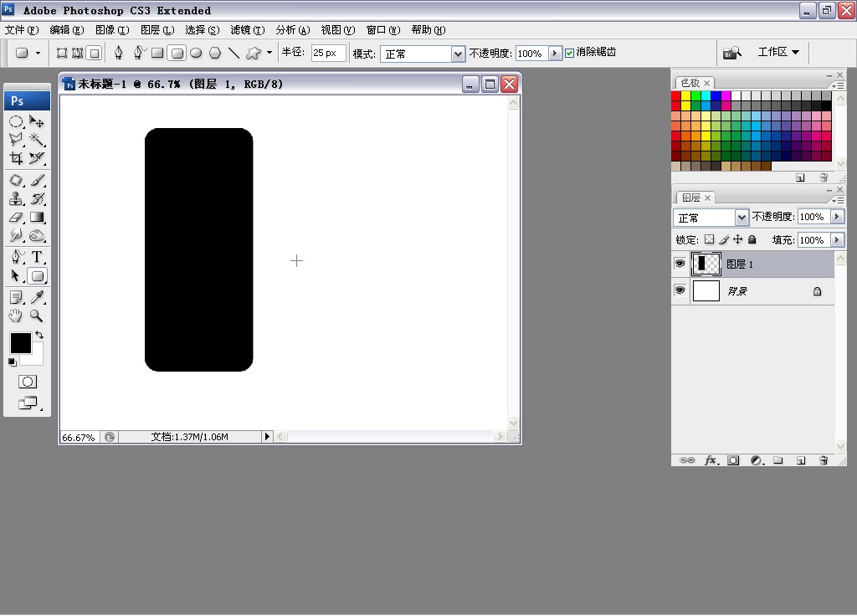Viewport: 857px width, 616px height.
Task: Select the Smudge tool
Action: click(x=16, y=235)
